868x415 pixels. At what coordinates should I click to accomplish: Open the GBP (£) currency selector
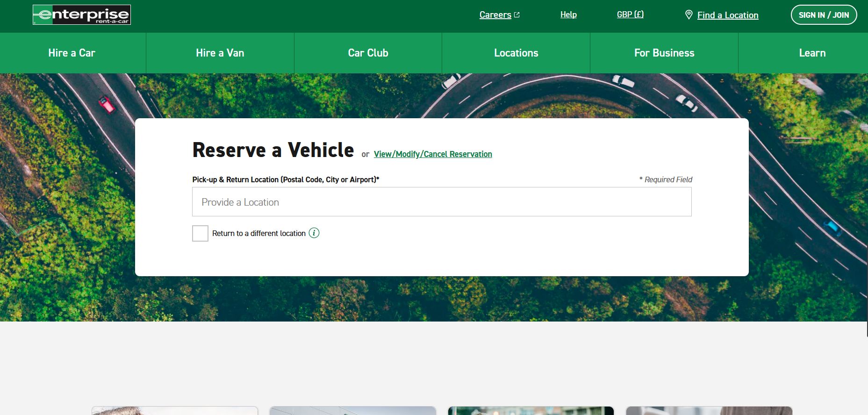[630, 14]
